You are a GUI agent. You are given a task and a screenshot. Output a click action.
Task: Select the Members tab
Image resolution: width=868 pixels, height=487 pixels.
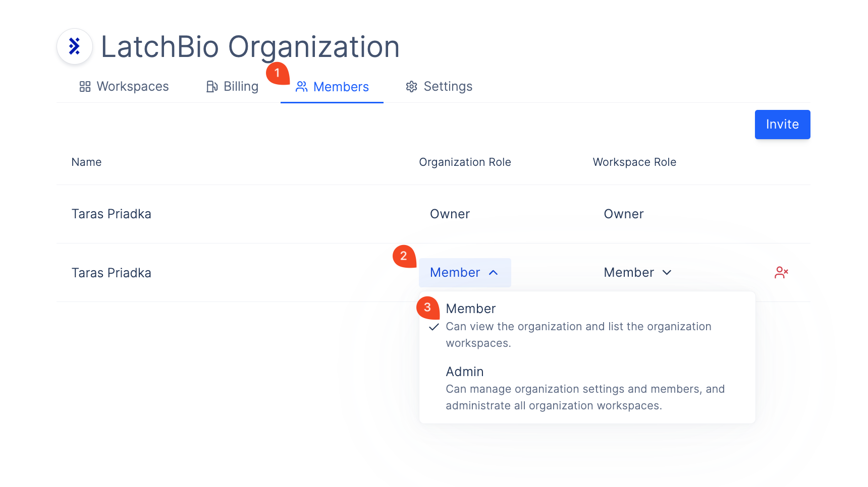(x=332, y=87)
